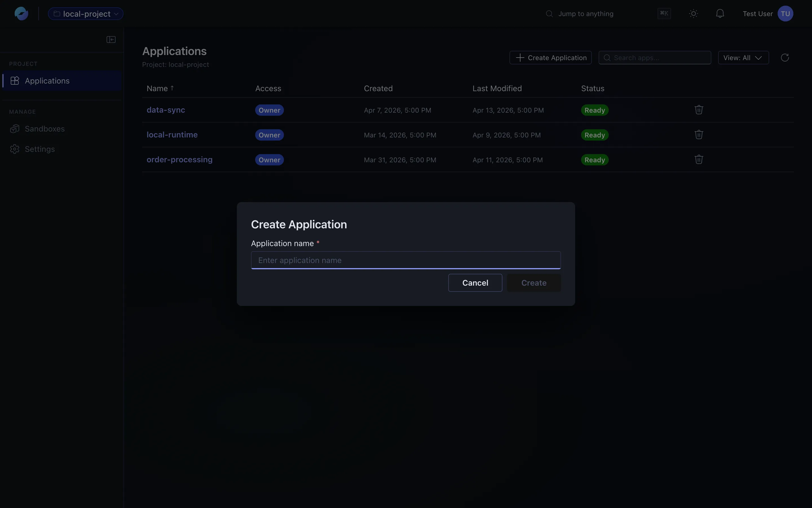The width and height of the screenshot is (812, 508).
Task: Click the search magnifier icon in top bar
Action: tap(549, 14)
